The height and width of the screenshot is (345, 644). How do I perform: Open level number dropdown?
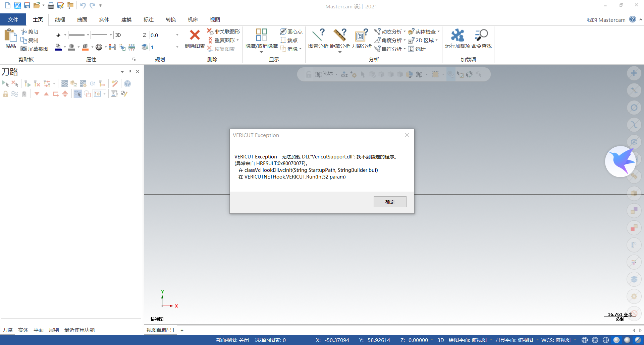177,47
